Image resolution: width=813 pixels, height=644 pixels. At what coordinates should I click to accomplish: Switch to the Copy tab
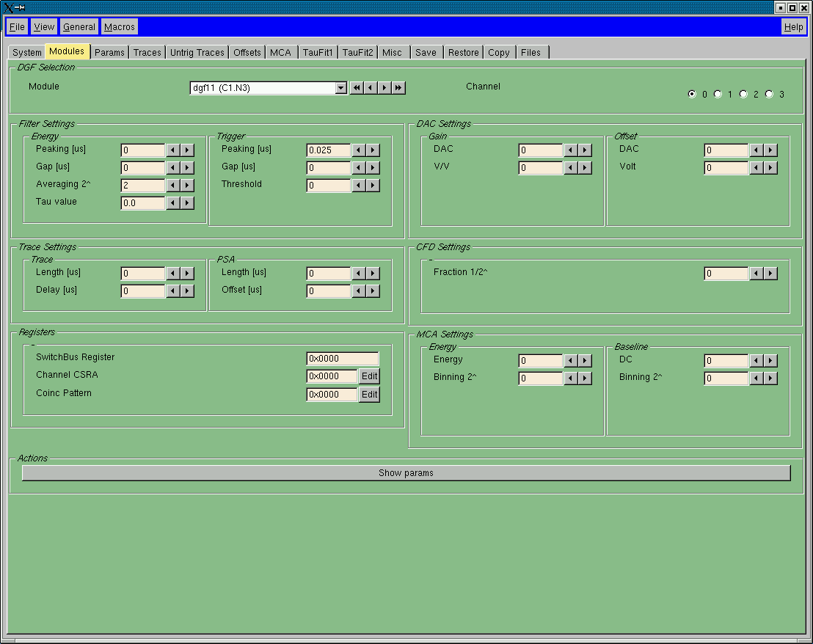pyautogui.click(x=499, y=52)
